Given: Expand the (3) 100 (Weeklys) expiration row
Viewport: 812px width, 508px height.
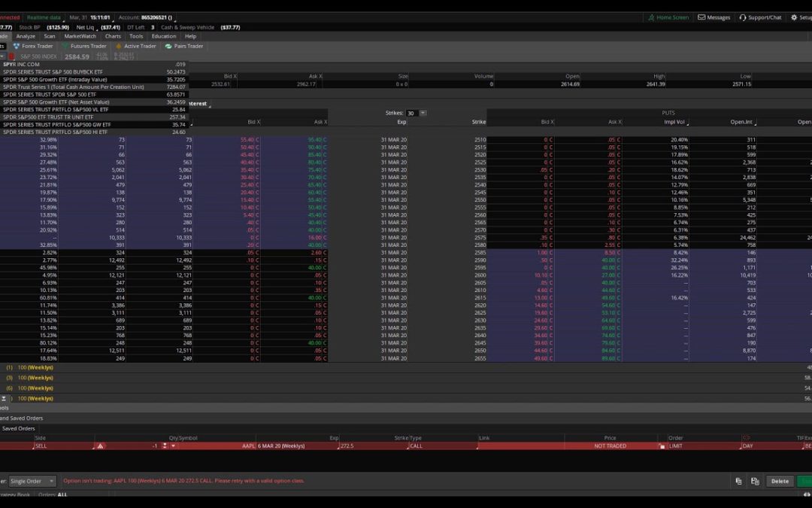Looking at the screenshot, I should click(x=29, y=378).
